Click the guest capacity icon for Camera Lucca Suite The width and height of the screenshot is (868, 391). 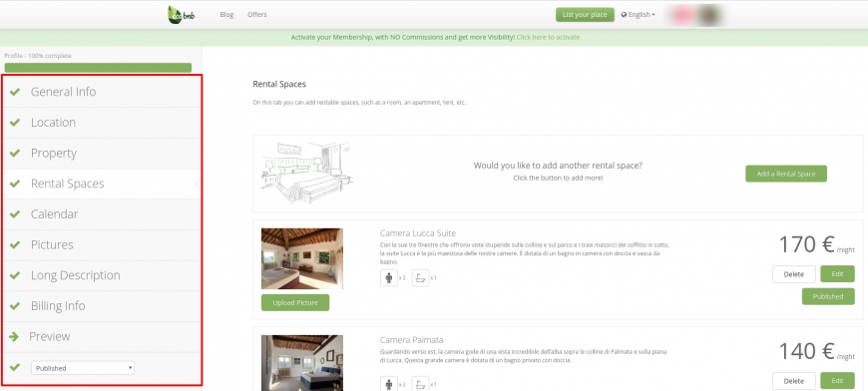point(389,277)
